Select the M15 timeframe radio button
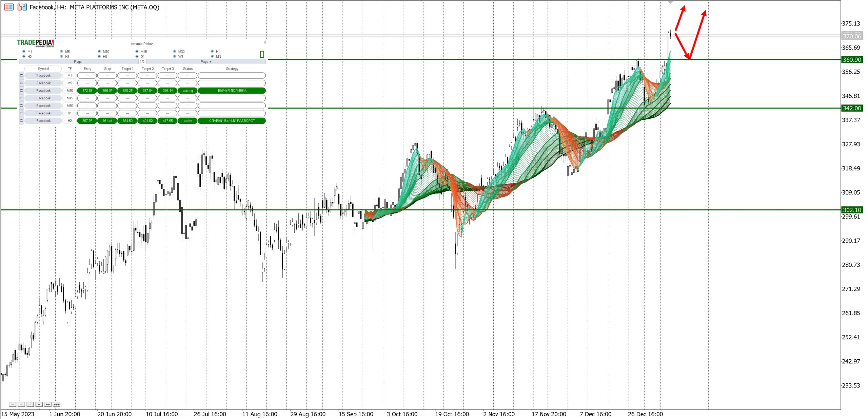Image resolution: width=868 pixels, height=419 pixels. tap(137, 52)
